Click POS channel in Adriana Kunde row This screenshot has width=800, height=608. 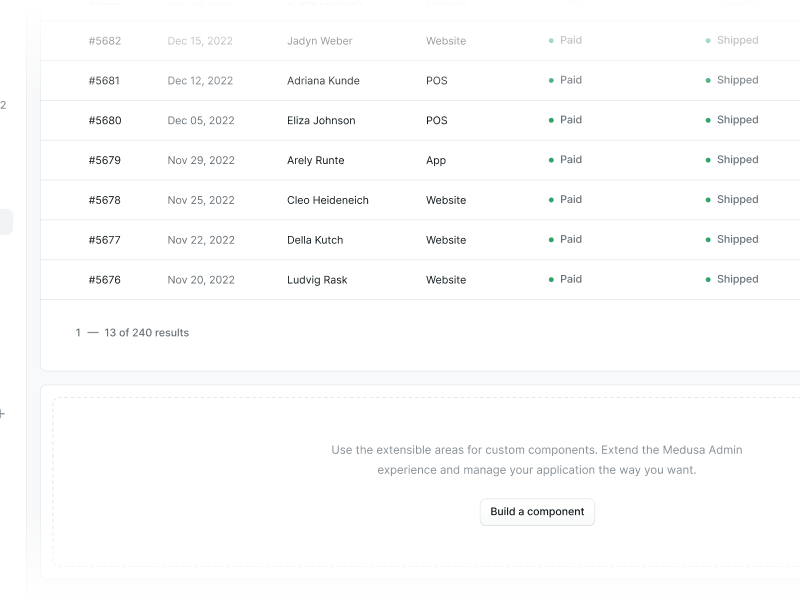click(x=437, y=81)
